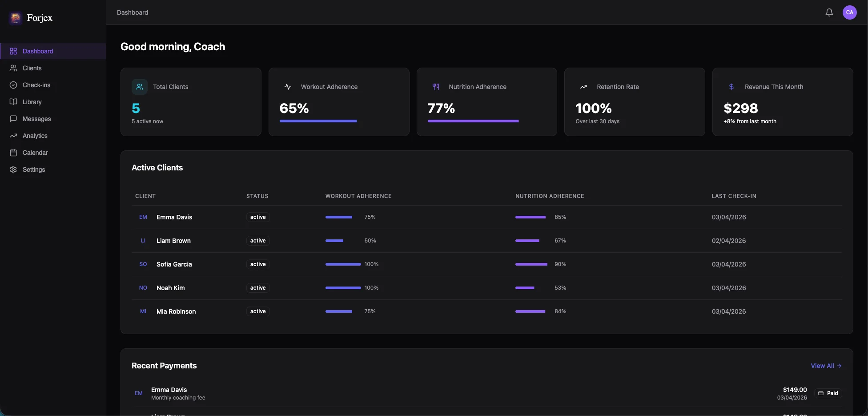Click the Retention Rate trend icon
Image resolution: width=868 pixels, height=416 pixels.
583,87
